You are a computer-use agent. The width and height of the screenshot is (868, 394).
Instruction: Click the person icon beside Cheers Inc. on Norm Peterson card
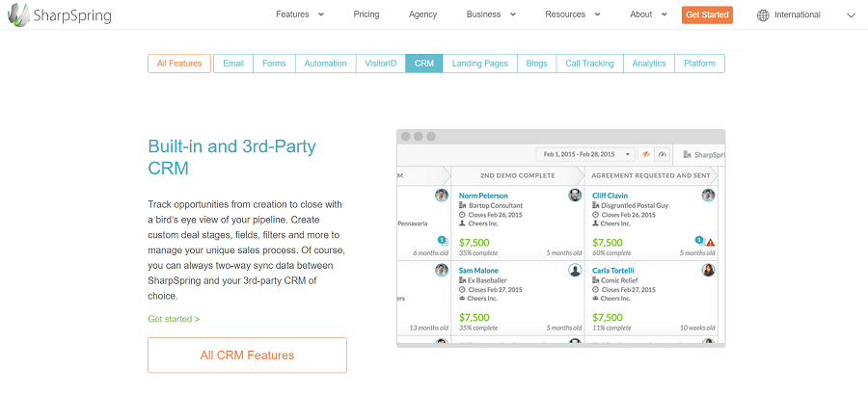click(x=462, y=223)
